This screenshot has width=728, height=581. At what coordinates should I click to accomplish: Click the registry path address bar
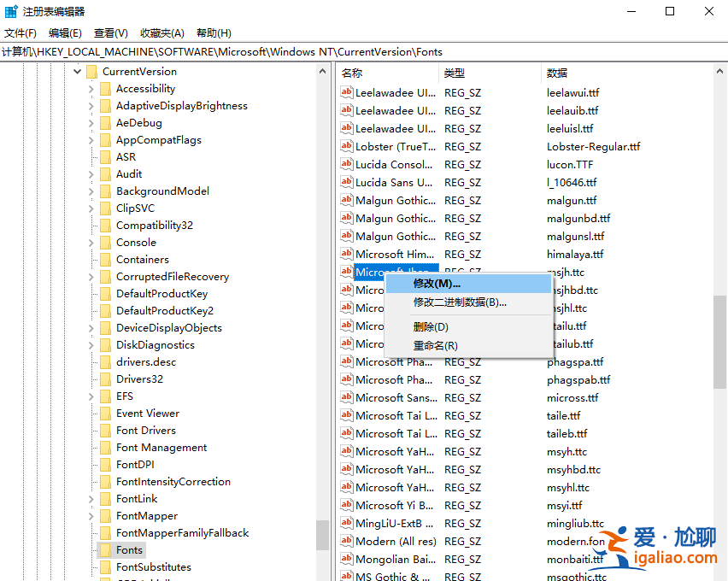coord(256,51)
